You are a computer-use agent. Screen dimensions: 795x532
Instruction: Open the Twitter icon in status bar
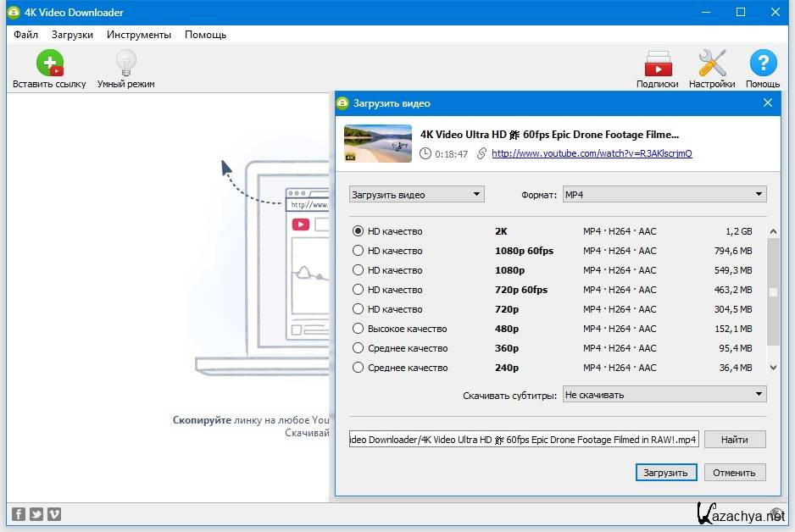tap(36, 513)
